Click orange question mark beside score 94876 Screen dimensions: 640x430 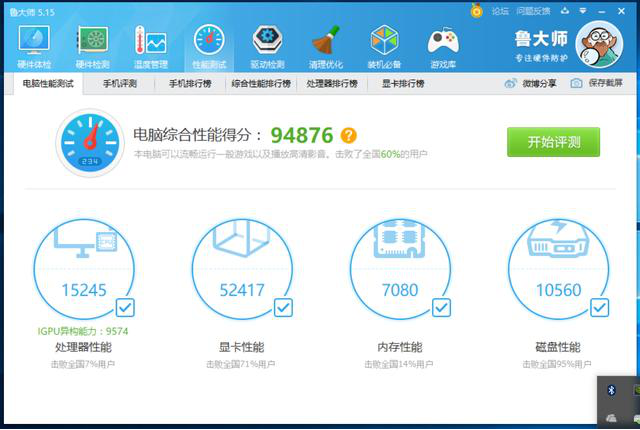pos(348,135)
